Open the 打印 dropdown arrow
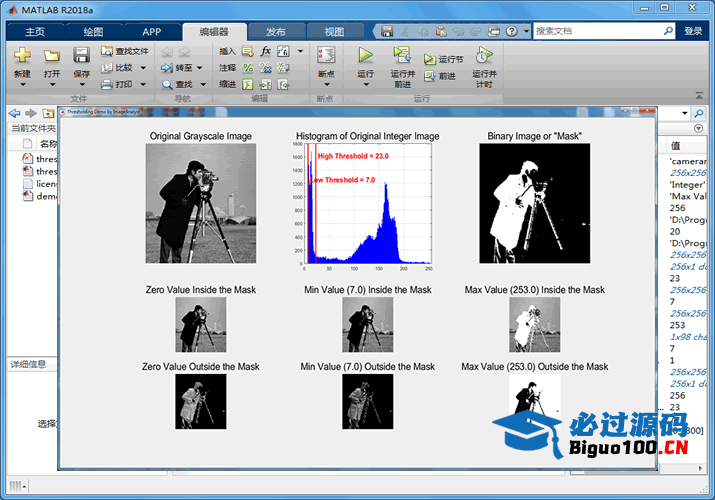The width and height of the screenshot is (715, 500). point(143,84)
